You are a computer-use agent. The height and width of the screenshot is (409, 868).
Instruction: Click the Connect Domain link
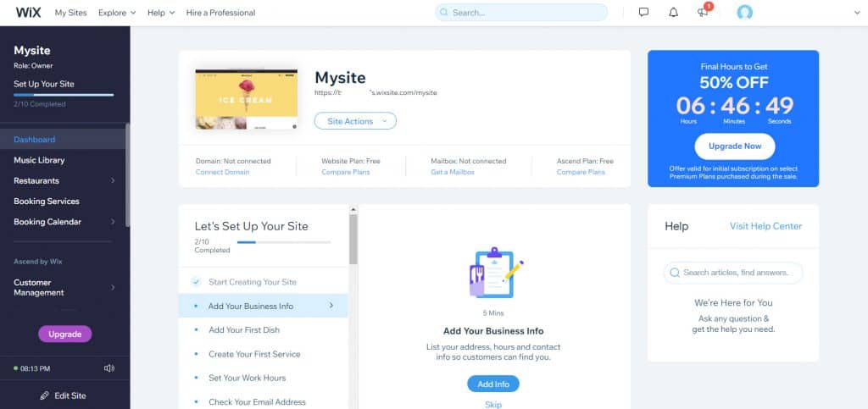pos(223,172)
